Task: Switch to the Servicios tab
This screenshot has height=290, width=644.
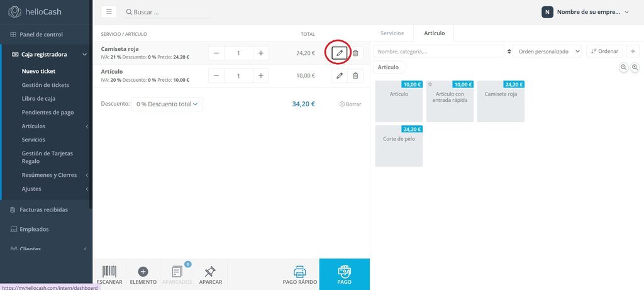Action: (392, 33)
